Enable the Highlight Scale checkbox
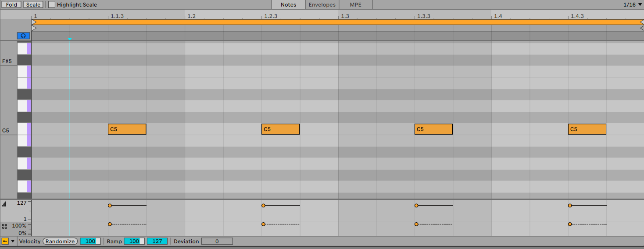 (x=52, y=5)
